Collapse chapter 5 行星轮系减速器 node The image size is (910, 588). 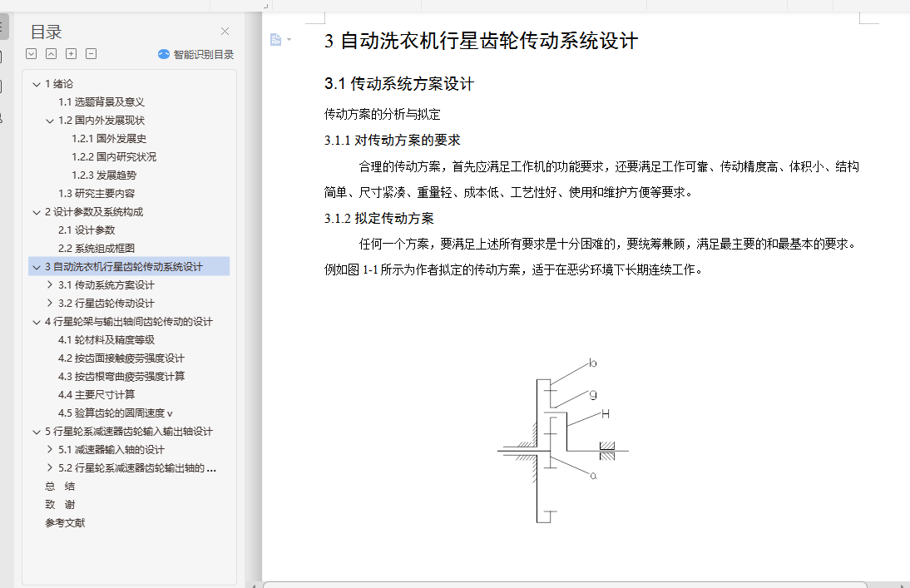(x=37, y=432)
